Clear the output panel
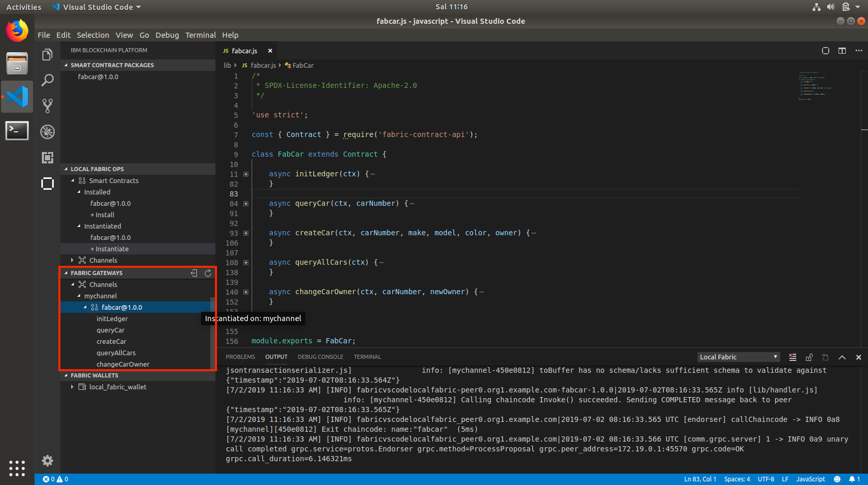 (793, 357)
